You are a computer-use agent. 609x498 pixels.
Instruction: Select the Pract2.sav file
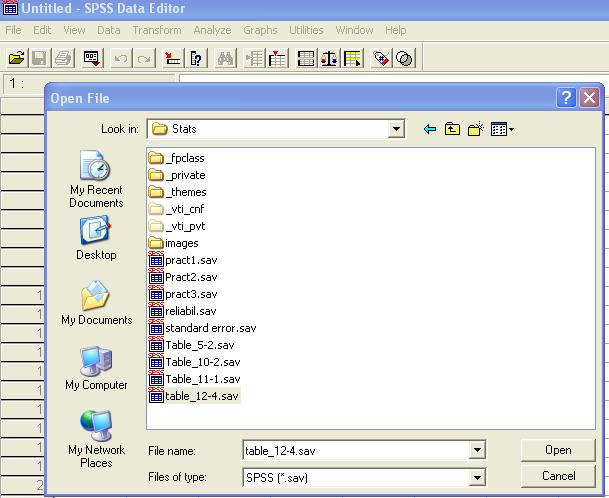coord(183,277)
